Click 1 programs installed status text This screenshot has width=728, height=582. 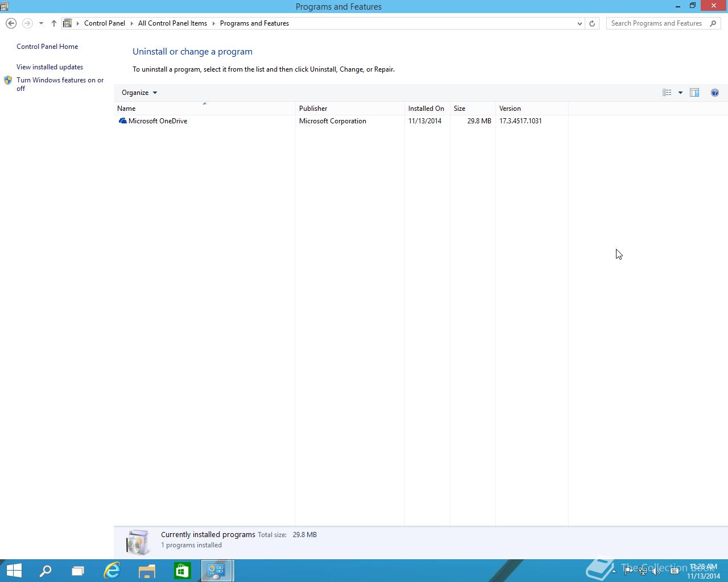[191, 545]
